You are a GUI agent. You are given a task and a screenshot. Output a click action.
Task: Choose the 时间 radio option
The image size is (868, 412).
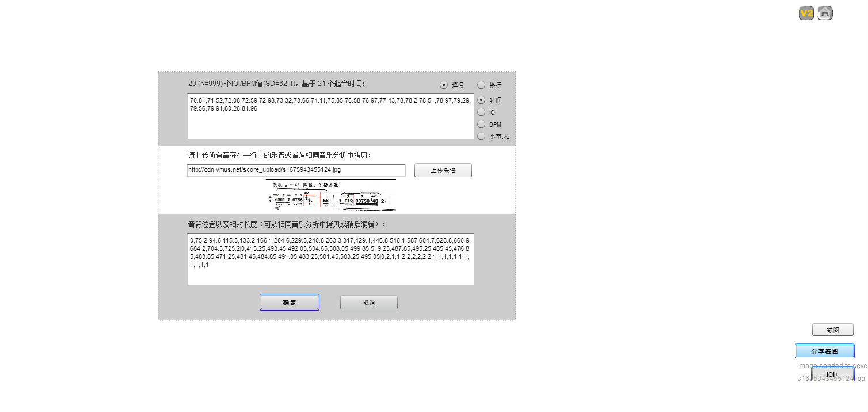click(x=481, y=100)
